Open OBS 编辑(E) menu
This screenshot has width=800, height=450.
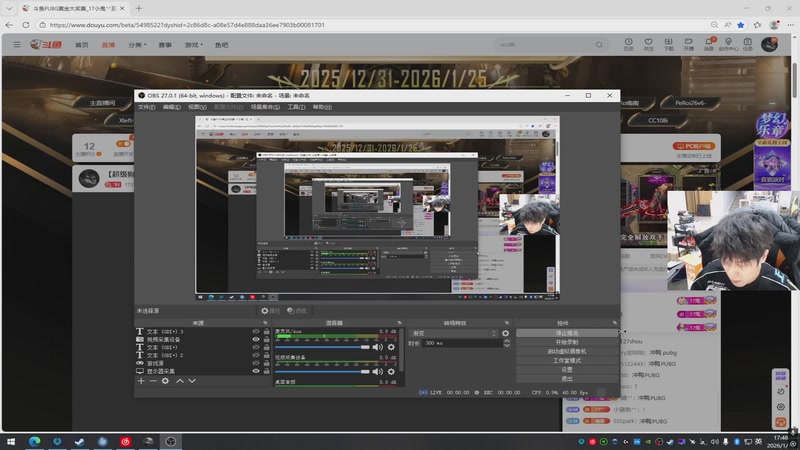click(171, 107)
